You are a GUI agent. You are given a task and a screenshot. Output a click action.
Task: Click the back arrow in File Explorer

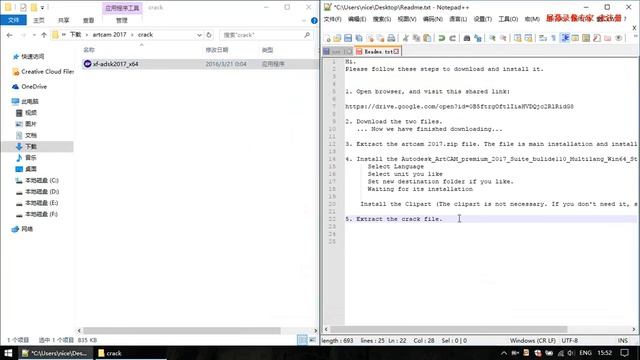[x=9, y=35]
